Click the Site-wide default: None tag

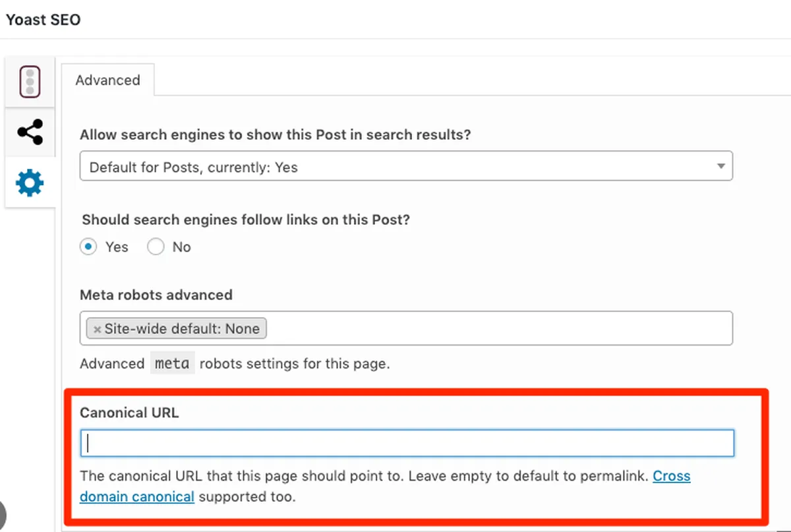tap(177, 328)
